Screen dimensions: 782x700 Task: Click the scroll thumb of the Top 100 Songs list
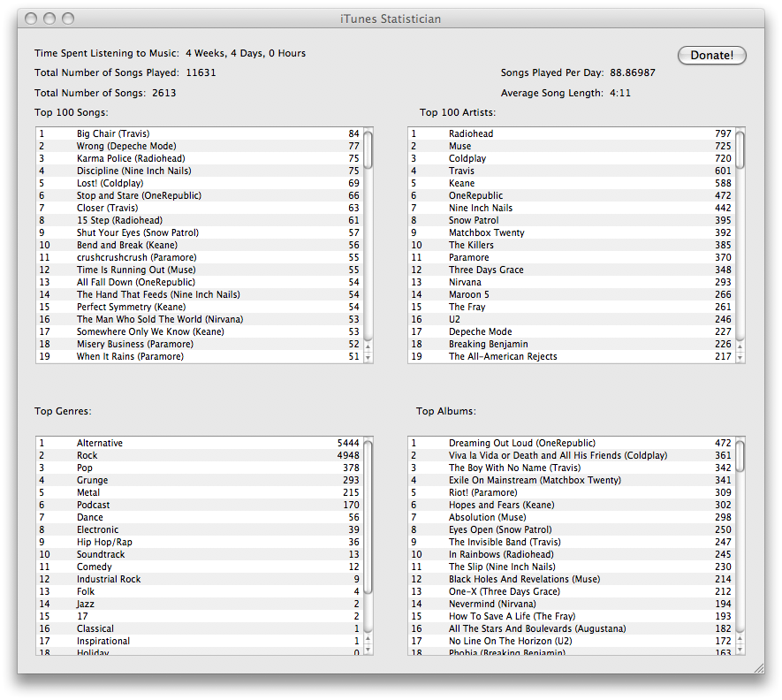point(368,149)
